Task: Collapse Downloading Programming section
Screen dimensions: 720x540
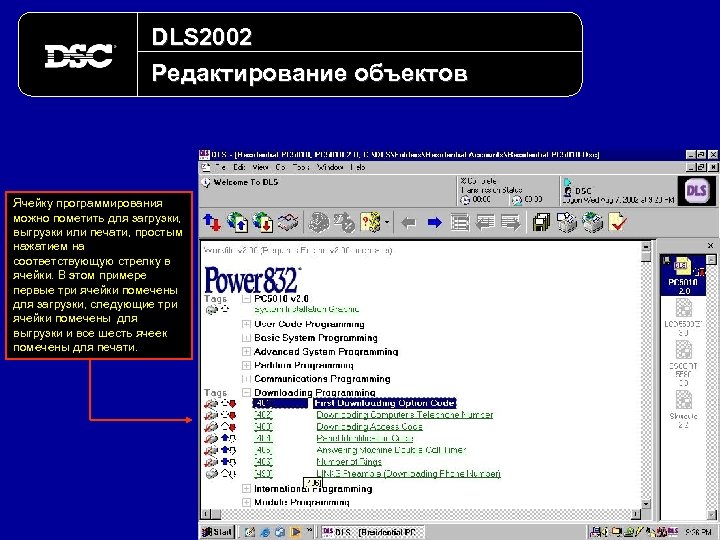Action: [246, 393]
